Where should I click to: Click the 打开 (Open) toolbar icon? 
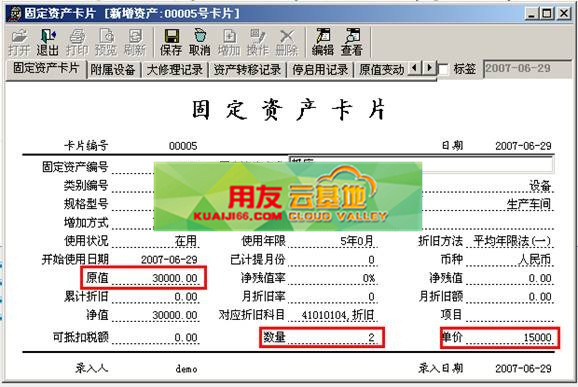pos(19,43)
